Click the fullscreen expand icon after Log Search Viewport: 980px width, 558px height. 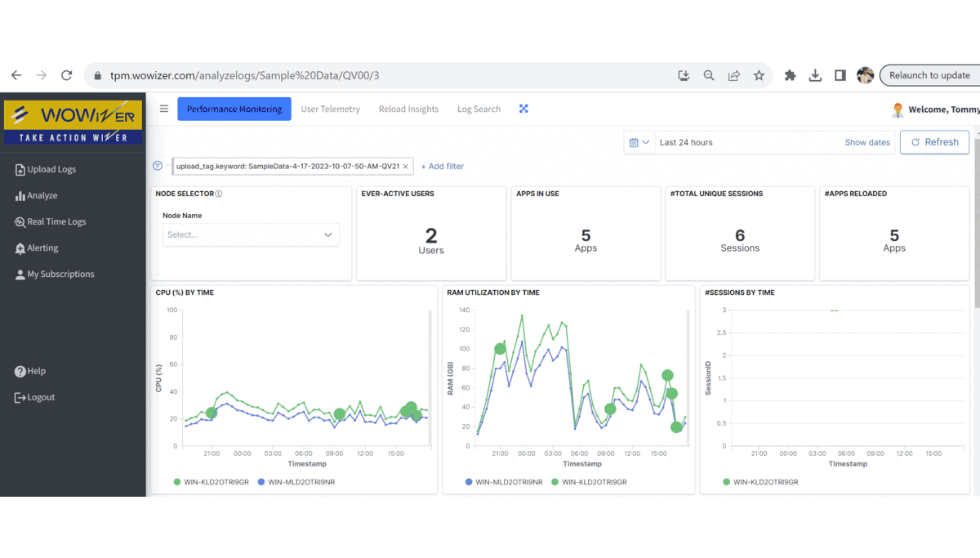[523, 109]
